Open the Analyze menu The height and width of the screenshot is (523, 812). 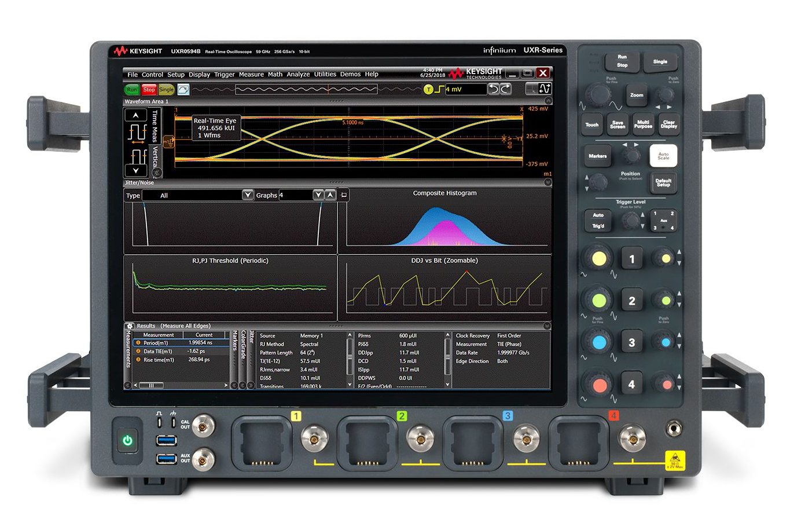(x=298, y=75)
